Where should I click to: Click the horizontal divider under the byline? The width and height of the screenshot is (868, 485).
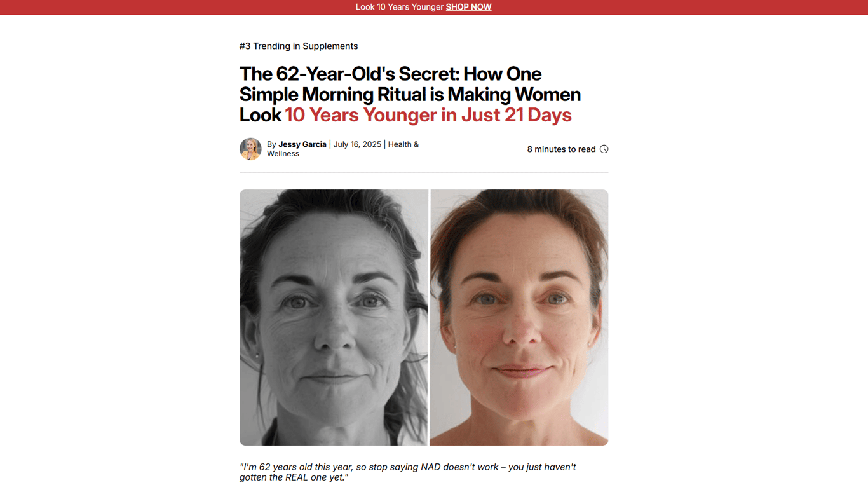tap(424, 172)
